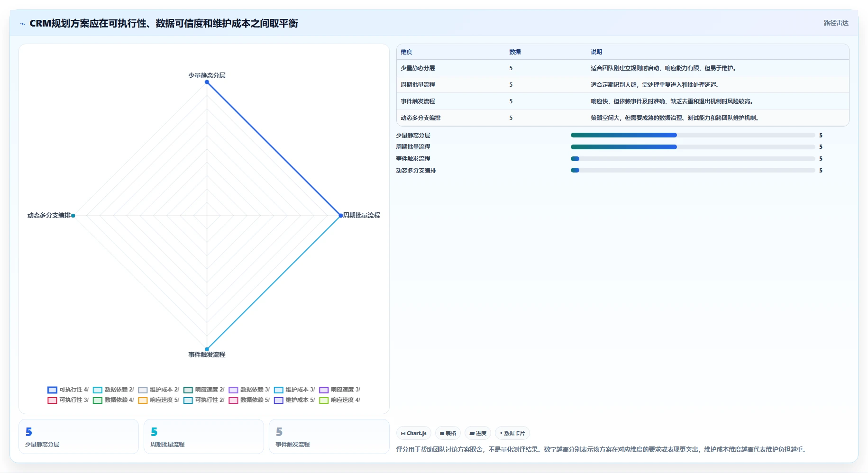Click the radar point at 周期批量流程
Image resolution: width=868 pixels, height=473 pixels.
pos(340,216)
